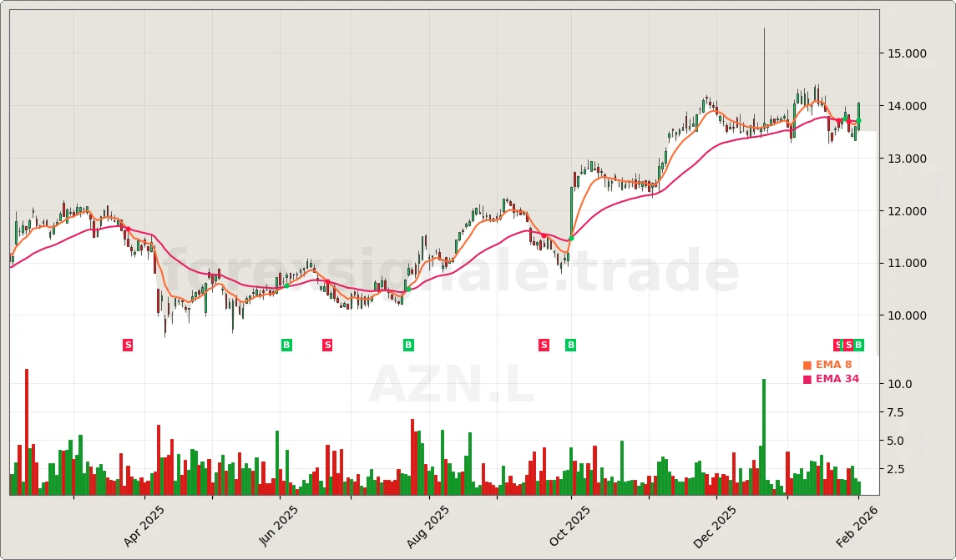Click the orange EMA 8 color square
Screen dimensions: 956x560
tap(807, 364)
